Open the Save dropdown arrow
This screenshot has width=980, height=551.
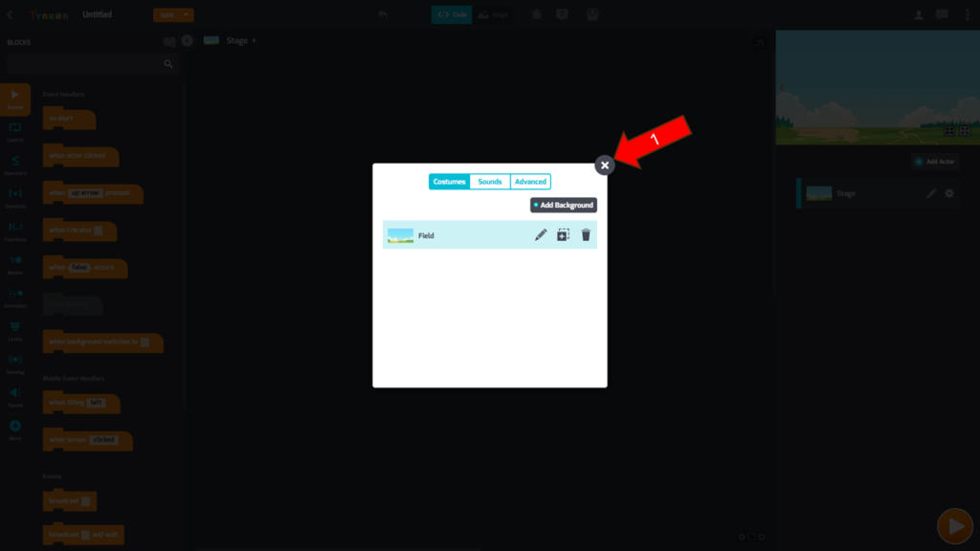coord(188,15)
